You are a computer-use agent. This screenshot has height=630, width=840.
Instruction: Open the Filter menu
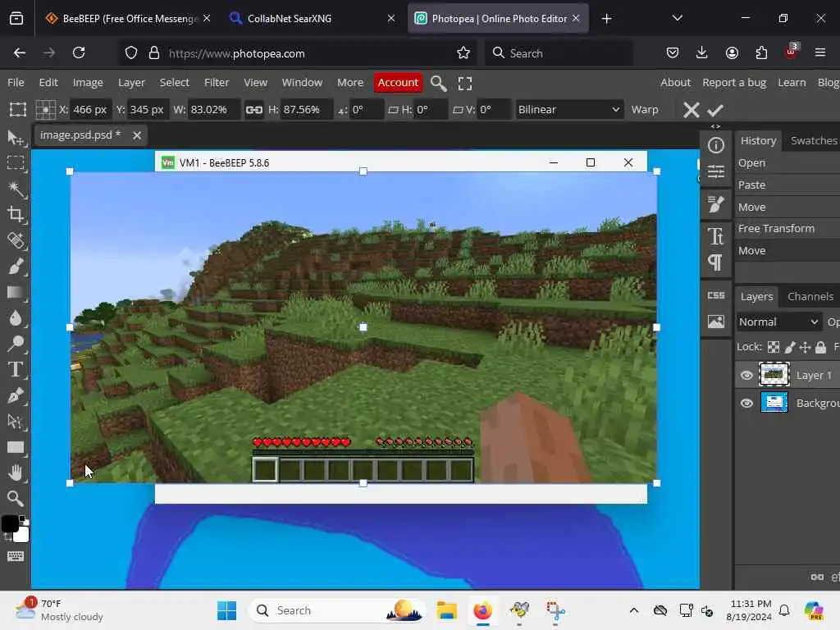pyautogui.click(x=217, y=83)
